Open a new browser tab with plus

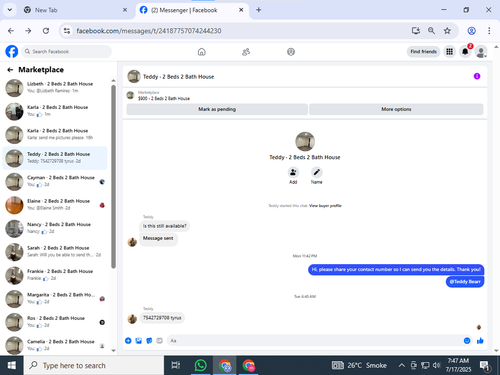point(259,10)
